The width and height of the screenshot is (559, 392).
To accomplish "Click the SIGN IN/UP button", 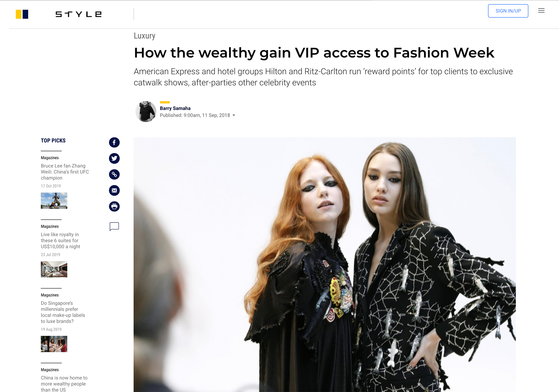I will pos(508,11).
